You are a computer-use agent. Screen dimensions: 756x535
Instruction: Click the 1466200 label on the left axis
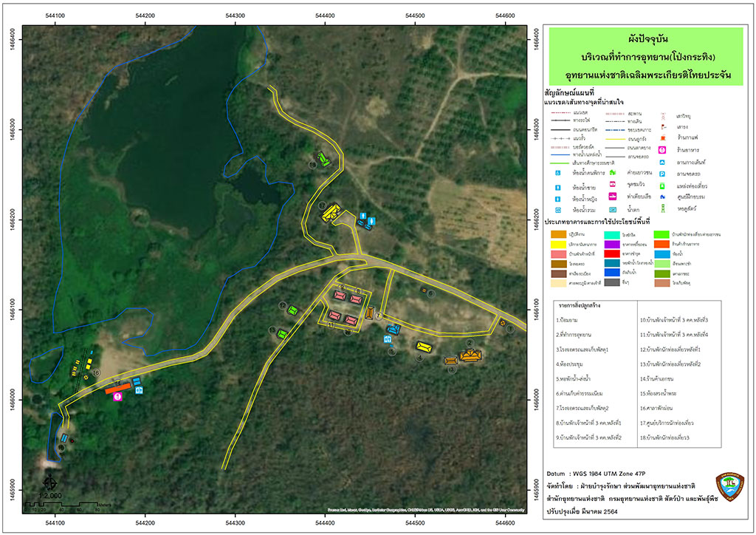pyautogui.click(x=12, y=219)
